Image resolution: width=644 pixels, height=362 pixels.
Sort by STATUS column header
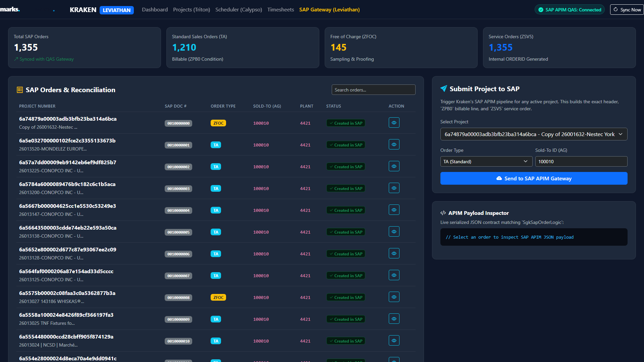(333, 106)
